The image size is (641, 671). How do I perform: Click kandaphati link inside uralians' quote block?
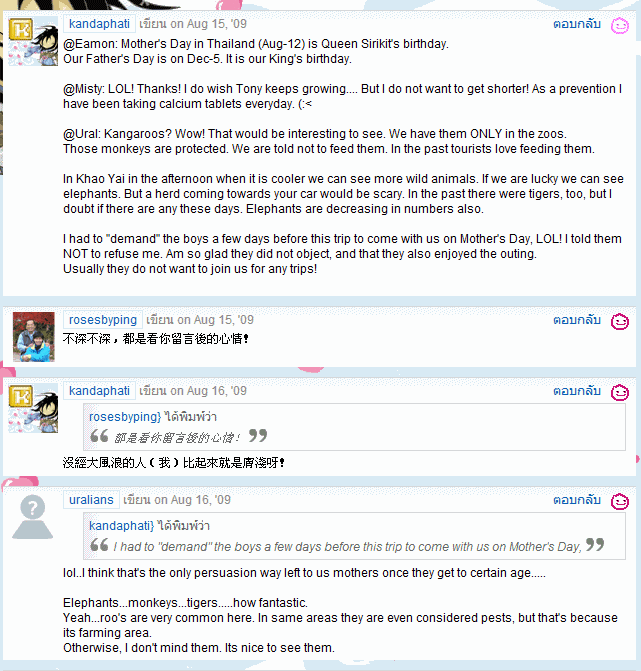(122, 526)
